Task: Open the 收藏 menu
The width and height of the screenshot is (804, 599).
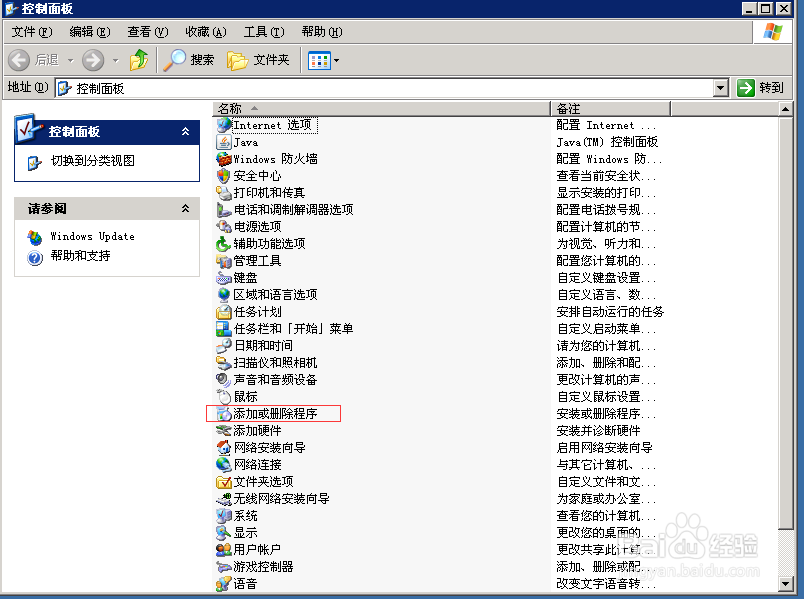Action: pyautogui.click(x=202, y=31)
